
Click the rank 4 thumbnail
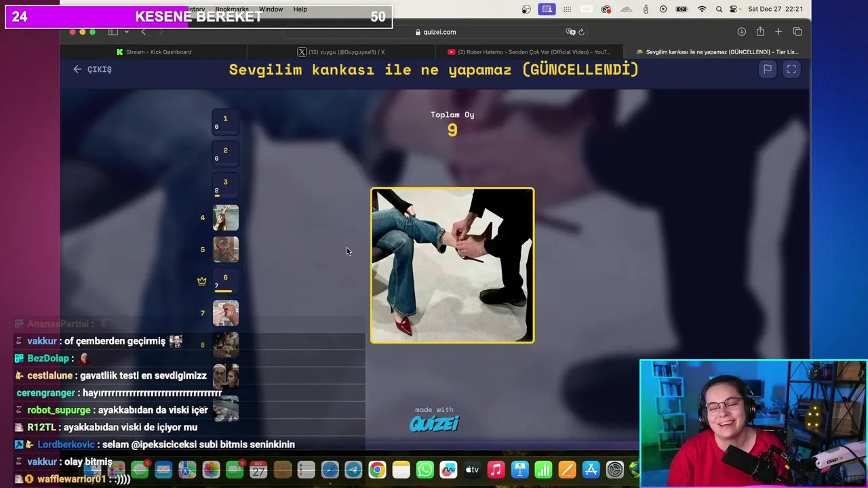point(225,218)
